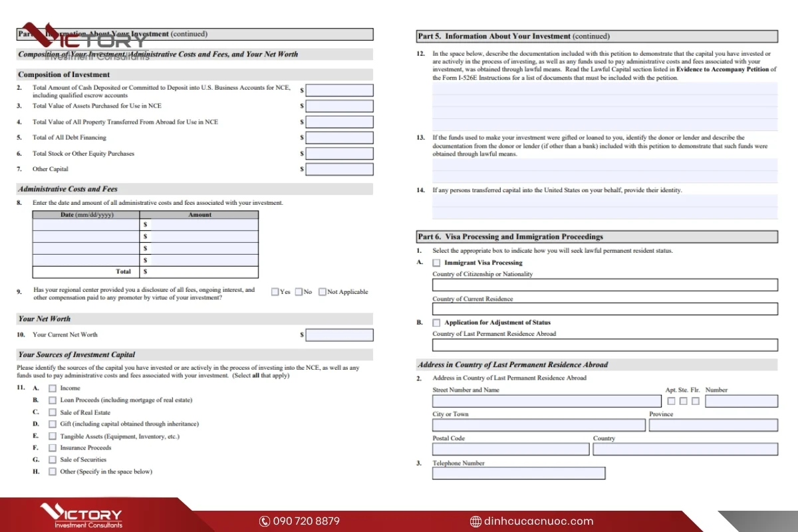Click the capital transfer persons identity text area

coord(604,207)
